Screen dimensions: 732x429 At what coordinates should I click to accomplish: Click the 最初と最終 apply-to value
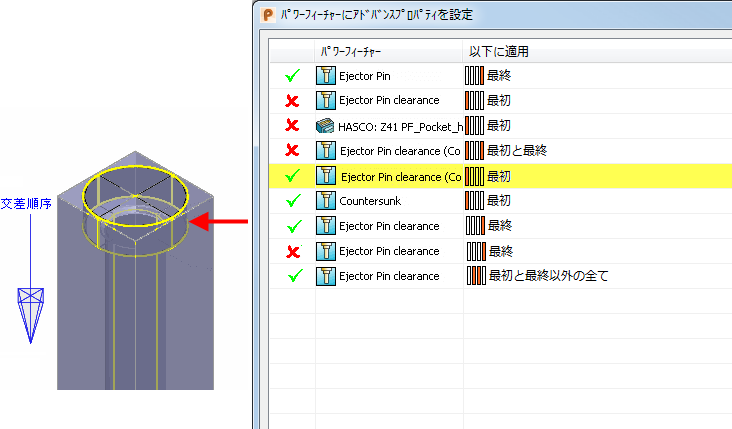point(517,150)
